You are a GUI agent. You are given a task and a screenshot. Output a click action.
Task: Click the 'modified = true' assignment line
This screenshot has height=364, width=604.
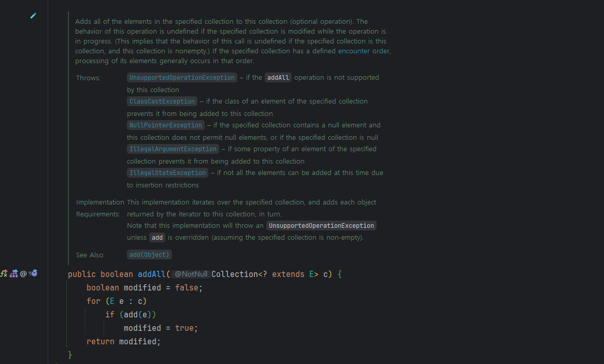coord(161,328)
